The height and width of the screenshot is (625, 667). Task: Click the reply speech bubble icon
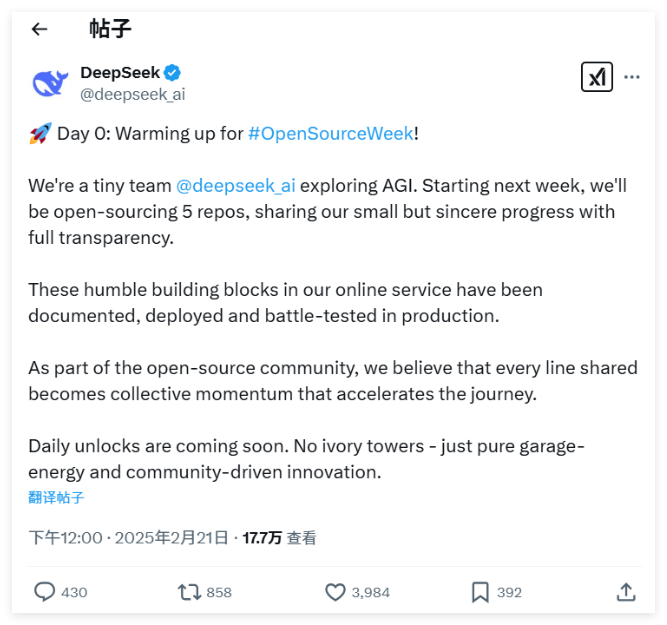(x=44, y=592)
